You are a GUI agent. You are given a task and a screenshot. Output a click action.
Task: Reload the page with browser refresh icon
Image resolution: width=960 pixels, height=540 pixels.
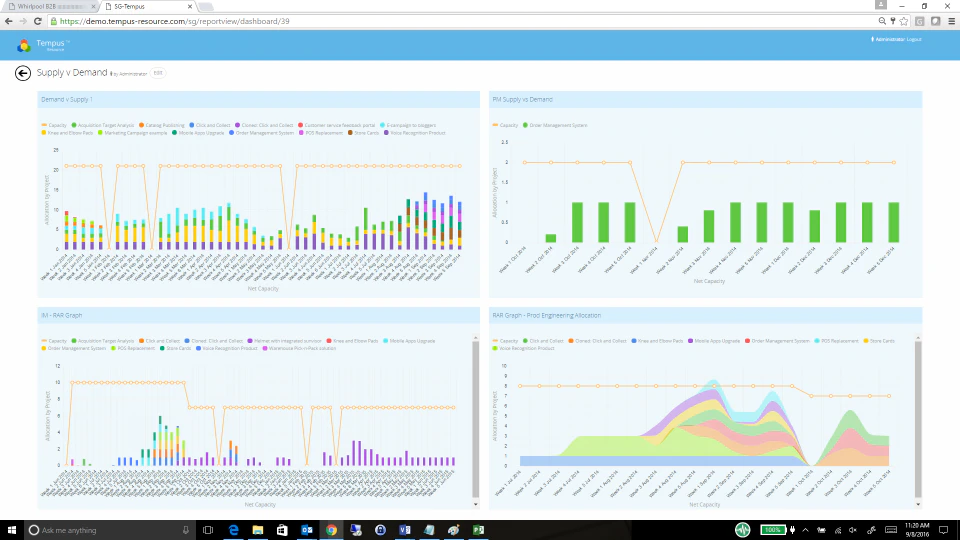pyautogui.click(x=38, y=21)
